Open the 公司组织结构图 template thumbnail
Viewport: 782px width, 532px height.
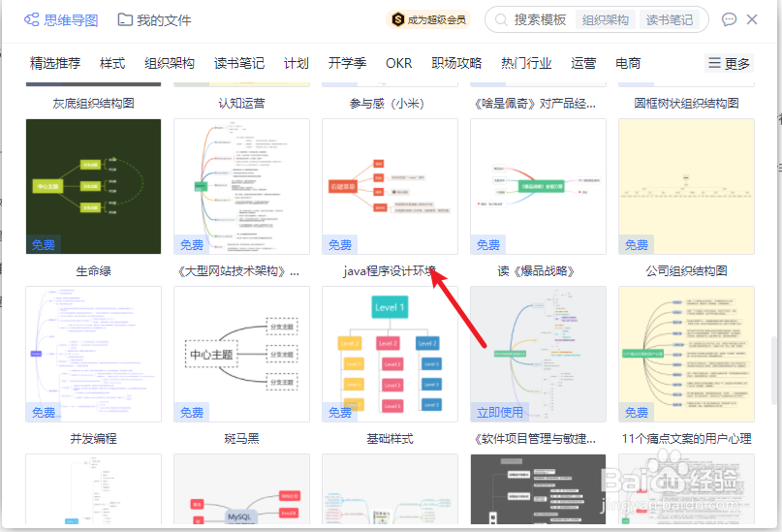point(686,186)
